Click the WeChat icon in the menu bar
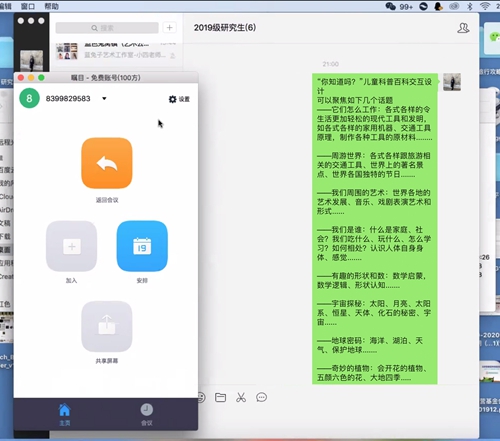The height and width of the screenshot is (441, 500). [x=390, y=6]
